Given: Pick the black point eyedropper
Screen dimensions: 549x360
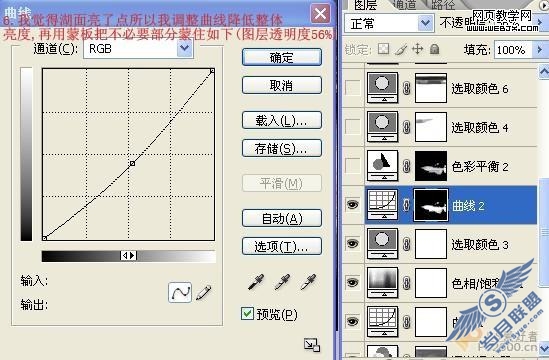Looking at the screenshot, I should 256,282.
